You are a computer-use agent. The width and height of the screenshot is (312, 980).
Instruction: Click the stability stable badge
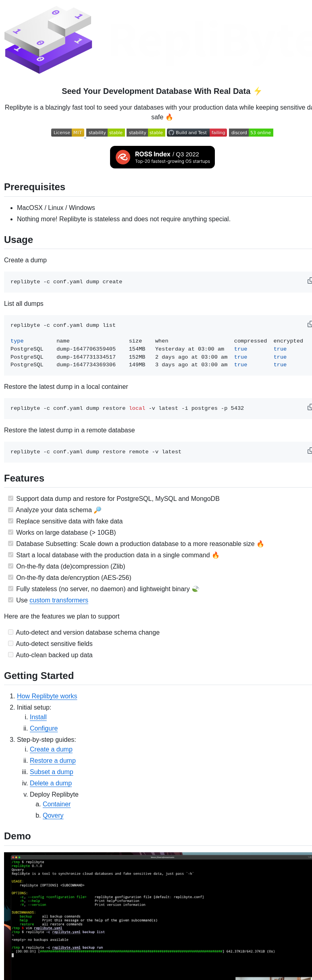click(105, 132)
